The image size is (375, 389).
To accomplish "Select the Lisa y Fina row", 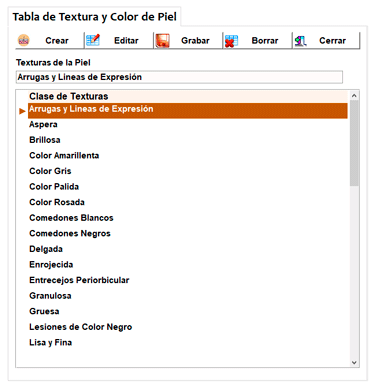I will (188, 342).
